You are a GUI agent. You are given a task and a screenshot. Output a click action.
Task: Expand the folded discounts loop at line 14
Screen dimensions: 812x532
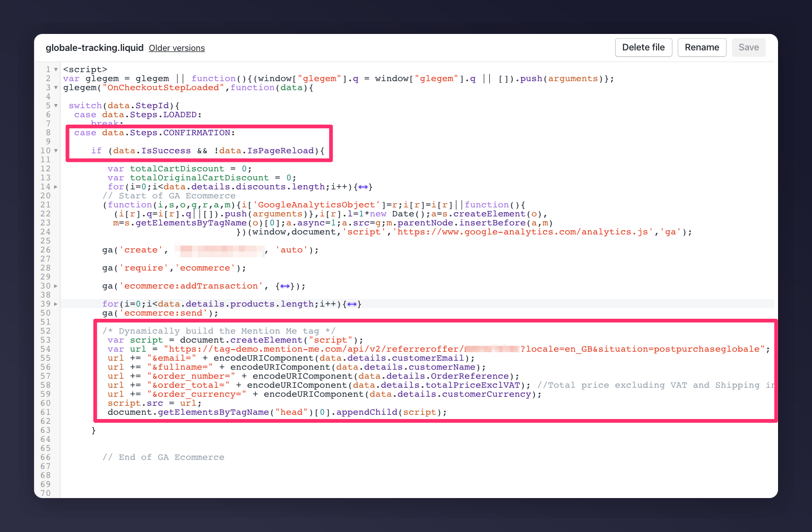pyautogui.click(x=56, y=187)
